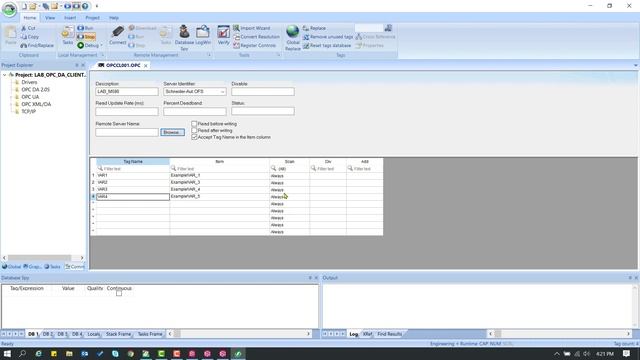Open Find/Replace with the binoculars icon
Viewport: 640px width, 360px height.
24,45
